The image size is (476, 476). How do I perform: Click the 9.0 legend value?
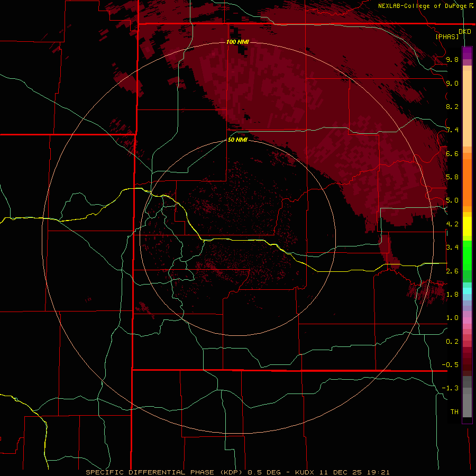(x=452, y=83)
